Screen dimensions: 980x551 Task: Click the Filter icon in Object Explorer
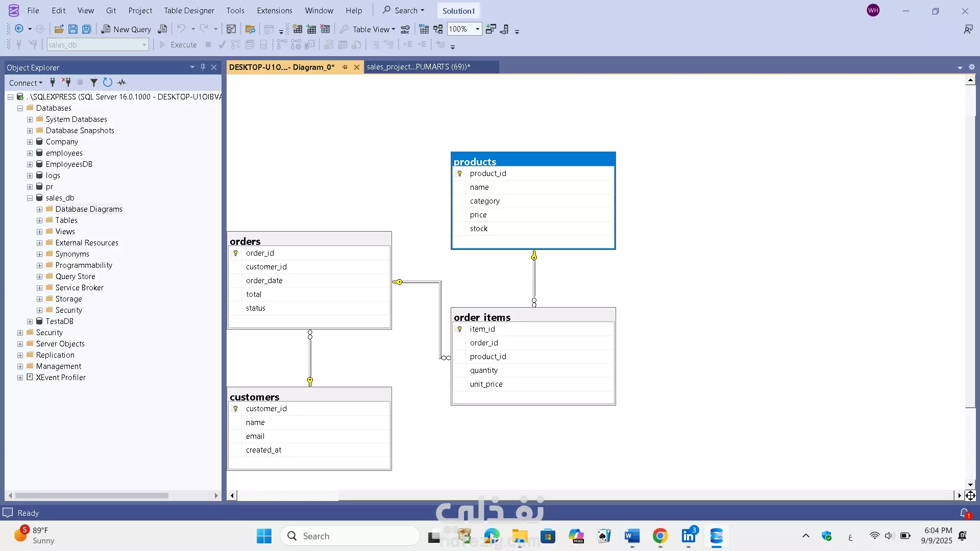94,83
